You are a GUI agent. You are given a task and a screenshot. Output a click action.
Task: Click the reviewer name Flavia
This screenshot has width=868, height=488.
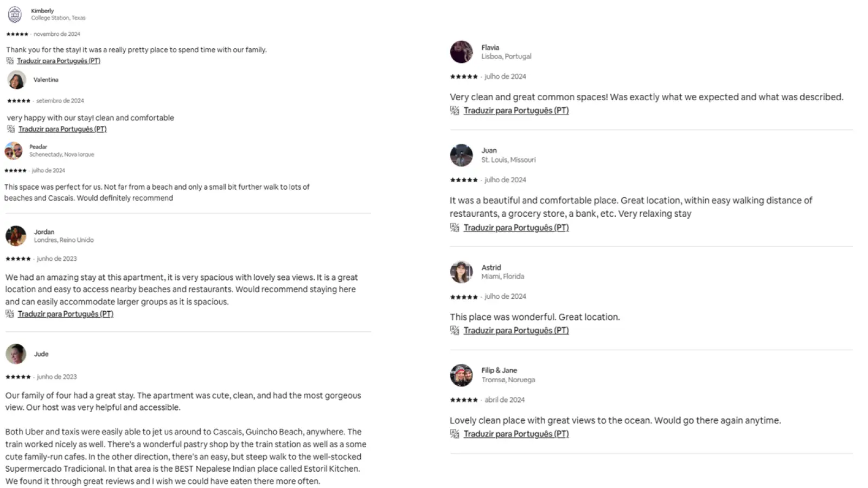point(490,47)
